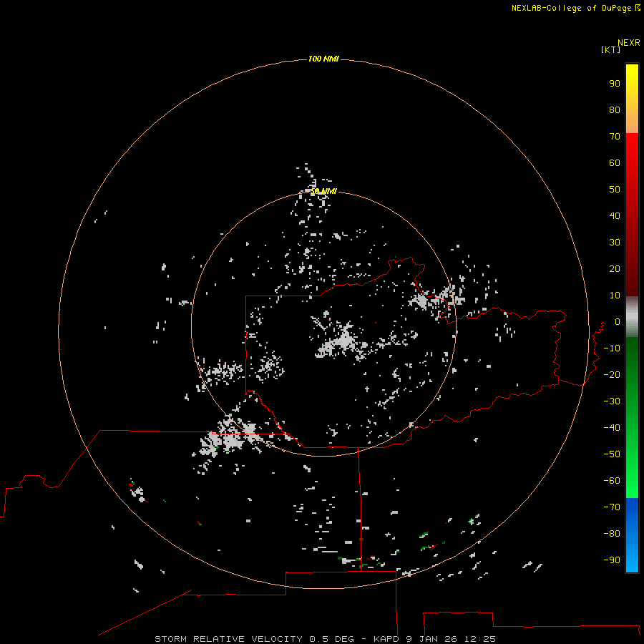The image size is (644, 644).
Task: Click the 30 value on velocity scale
Action: (x=615, y=243)
